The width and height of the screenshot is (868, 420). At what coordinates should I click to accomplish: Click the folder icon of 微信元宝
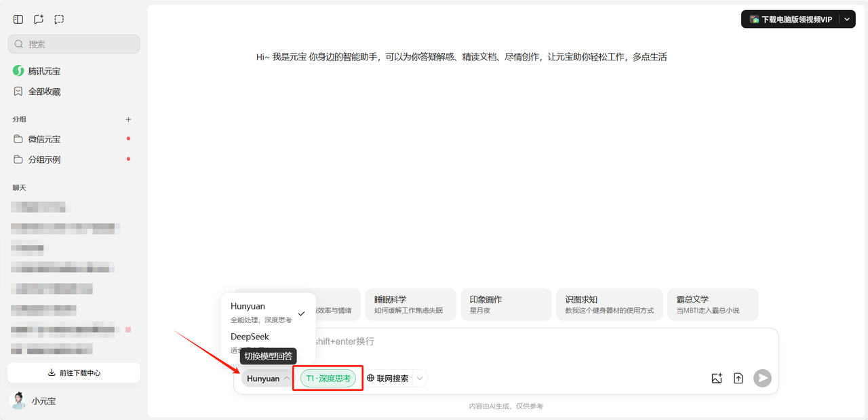tap(18, 139)
